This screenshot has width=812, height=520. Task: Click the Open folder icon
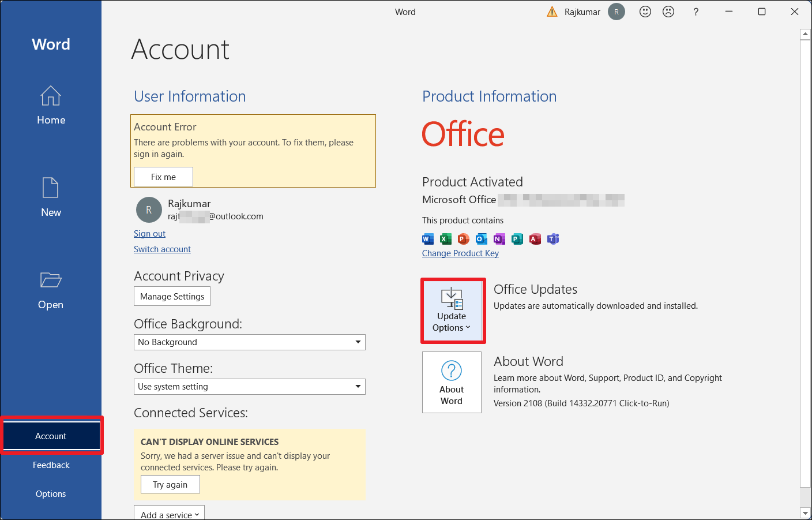tap(51, 280)
